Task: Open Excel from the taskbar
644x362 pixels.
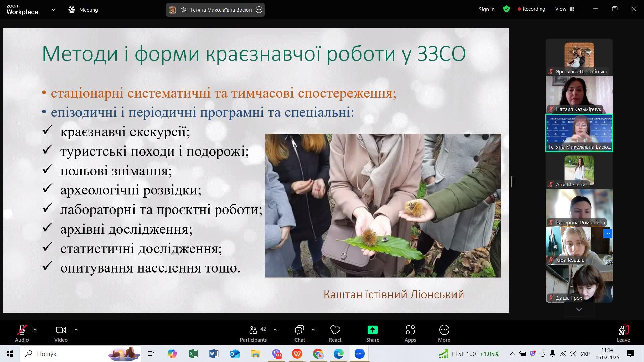Action: (x=193, y=354)
